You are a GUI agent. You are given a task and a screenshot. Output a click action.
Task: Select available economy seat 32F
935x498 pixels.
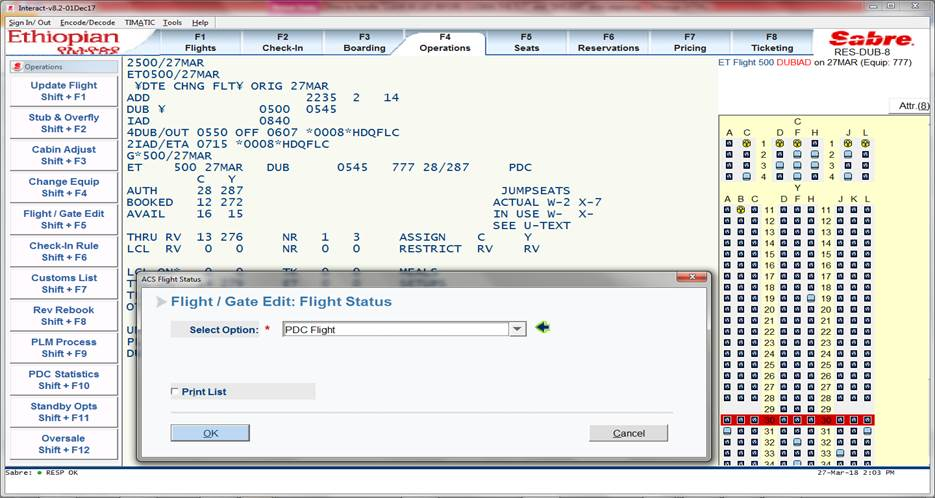(x=797, y=442)
